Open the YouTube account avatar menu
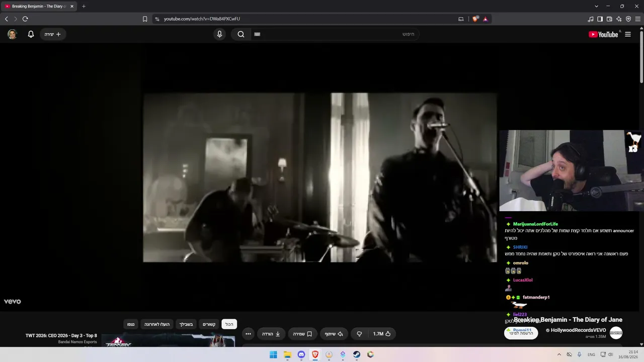The width and height of the screenshot is (644, 362). [12, 34]
